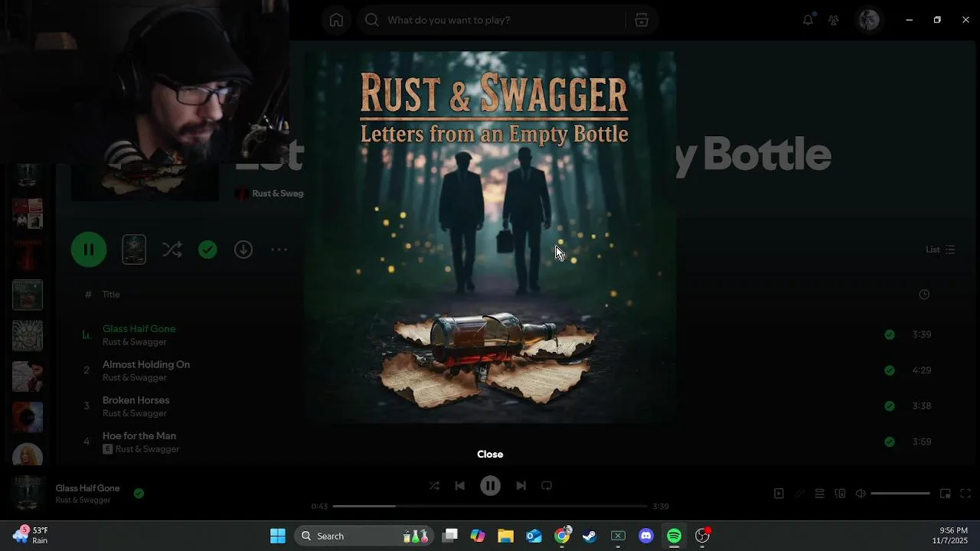Click now-playing artist 'Rust & Swagger' in player bar

[83, 500]
